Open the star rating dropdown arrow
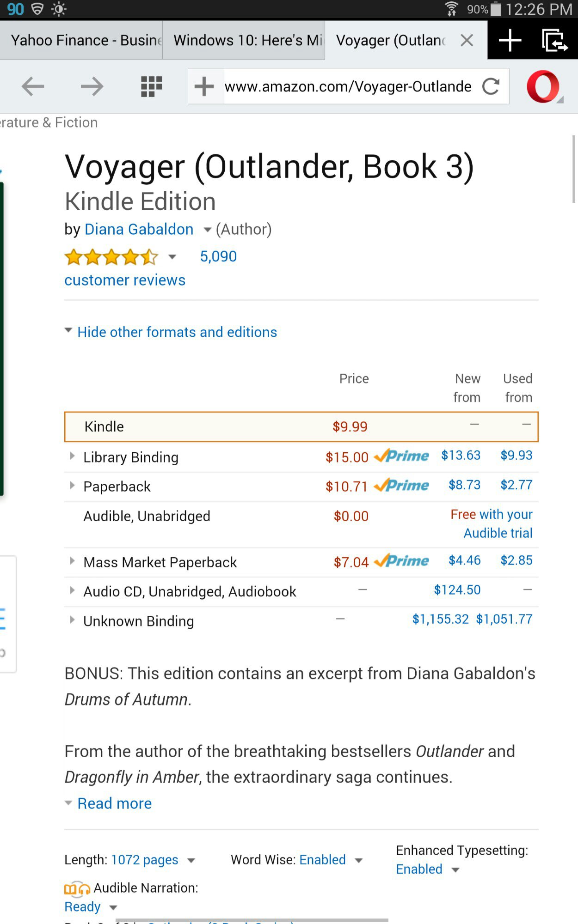 pos(172,257)
